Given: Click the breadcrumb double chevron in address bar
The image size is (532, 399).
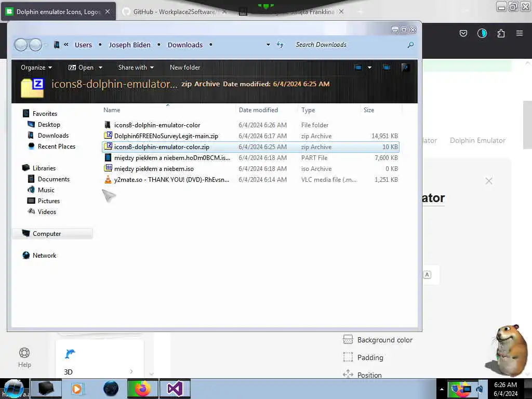Looking at the screenshot, I should (x=66, y=45).
